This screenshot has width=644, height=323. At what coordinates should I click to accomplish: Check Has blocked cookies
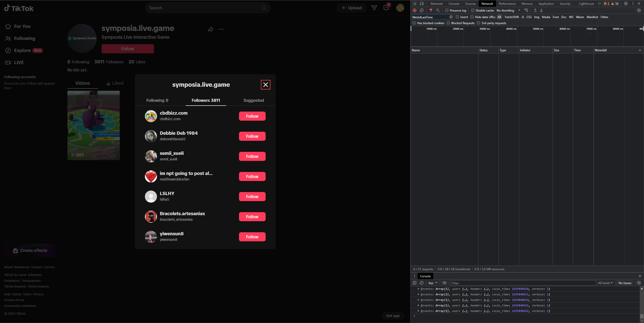[414, 23]
